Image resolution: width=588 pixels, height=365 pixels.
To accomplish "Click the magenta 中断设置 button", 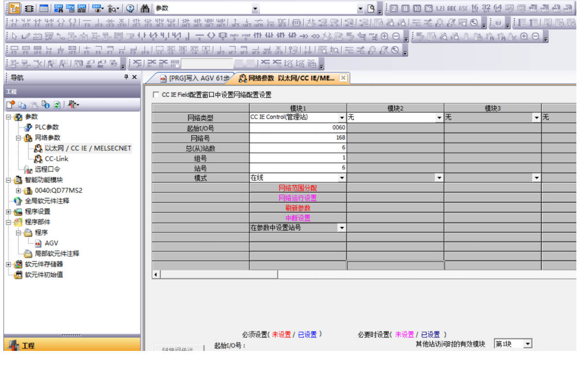I will pos(298,218).
